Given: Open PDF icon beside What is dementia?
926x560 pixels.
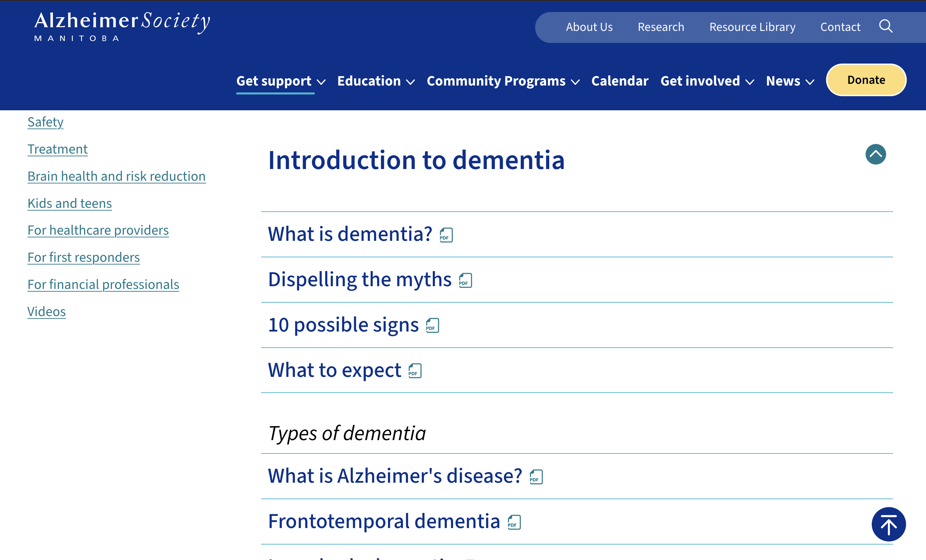Looking at the screenshot, I should point(446,235).
